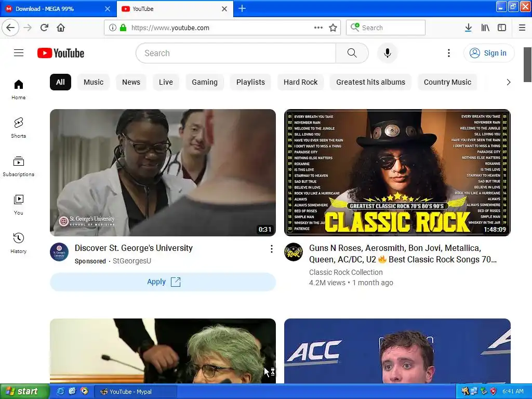Open the browser application menu
Screen dimensions: 532x399
(522, 28)
